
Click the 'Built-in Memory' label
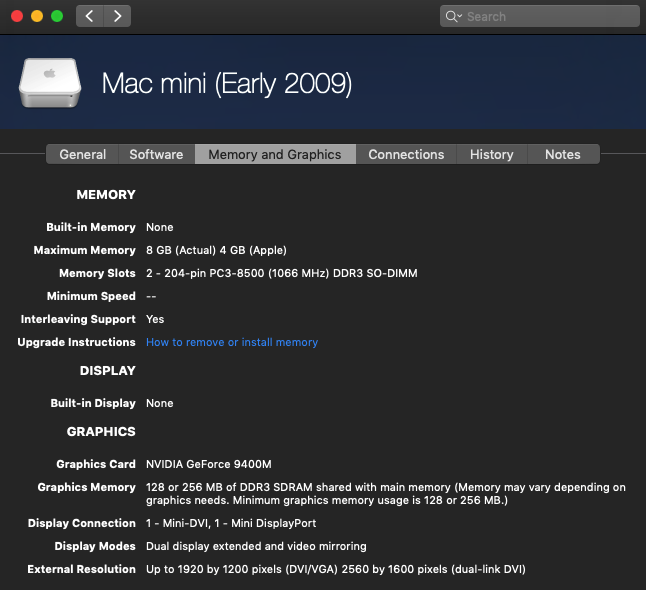pos(91,227)
